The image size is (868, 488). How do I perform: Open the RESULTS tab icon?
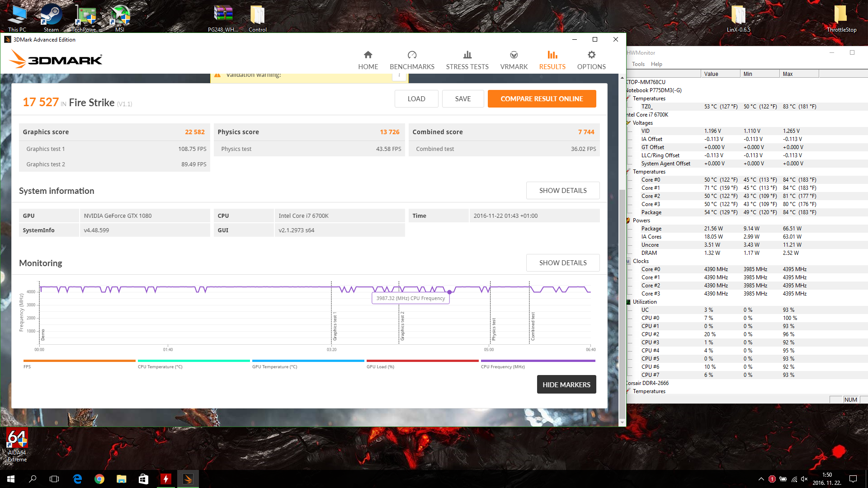click(552, 55)
